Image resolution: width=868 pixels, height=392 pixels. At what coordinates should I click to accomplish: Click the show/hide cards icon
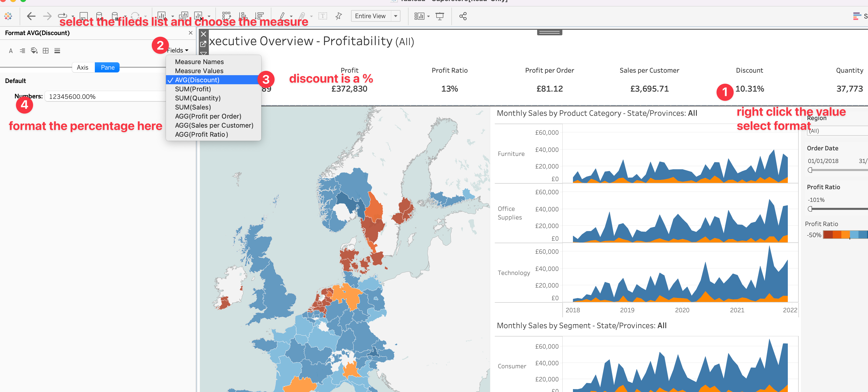point(419,16)
